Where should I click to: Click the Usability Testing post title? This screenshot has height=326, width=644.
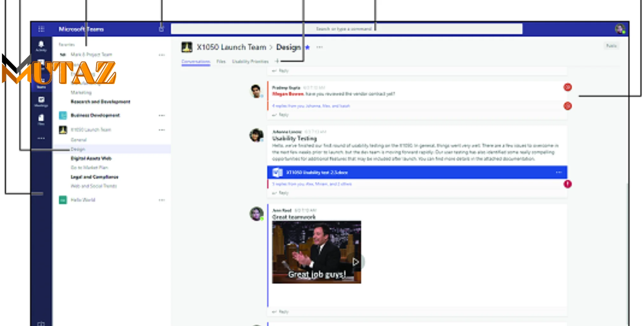[x=294, y=138]
